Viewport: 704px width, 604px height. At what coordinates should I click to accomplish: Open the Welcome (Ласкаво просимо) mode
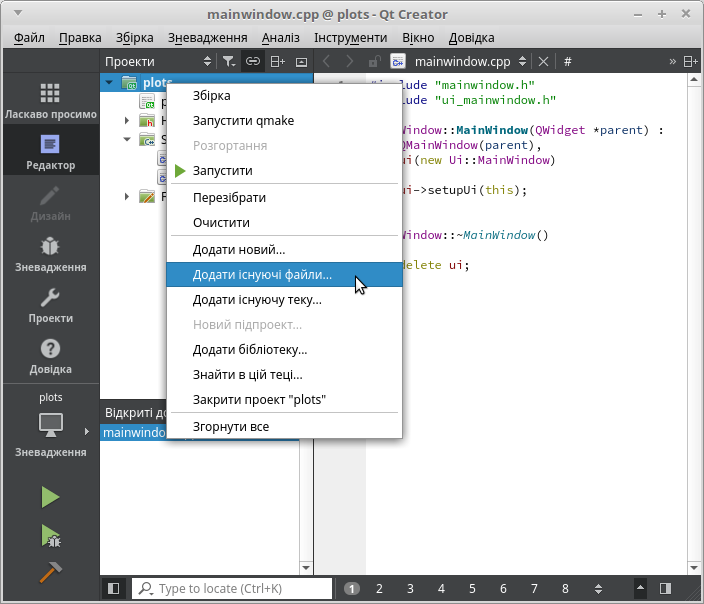[49, 101]
